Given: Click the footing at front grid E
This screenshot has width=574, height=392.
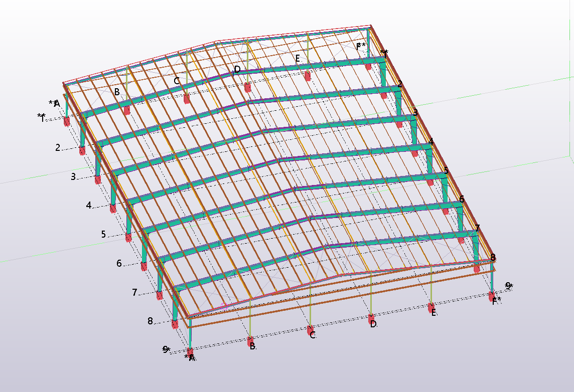Looking at the screenshot, I should coord(431,306).
